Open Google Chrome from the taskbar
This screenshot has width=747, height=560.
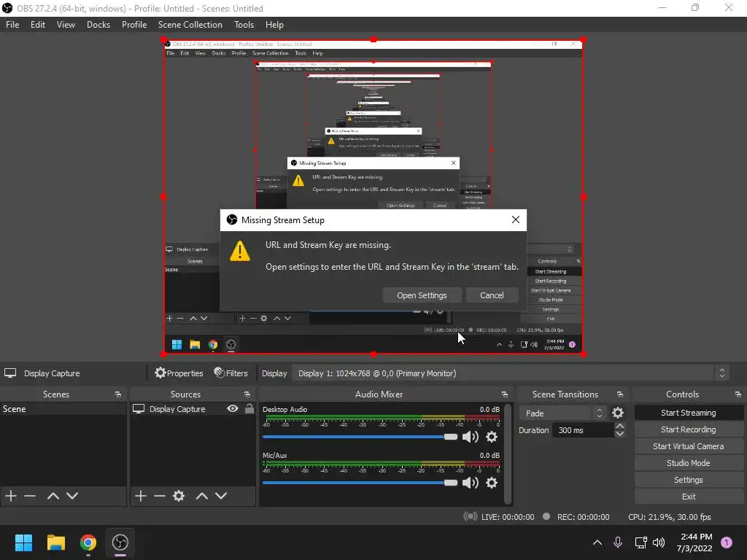[88, 542]
